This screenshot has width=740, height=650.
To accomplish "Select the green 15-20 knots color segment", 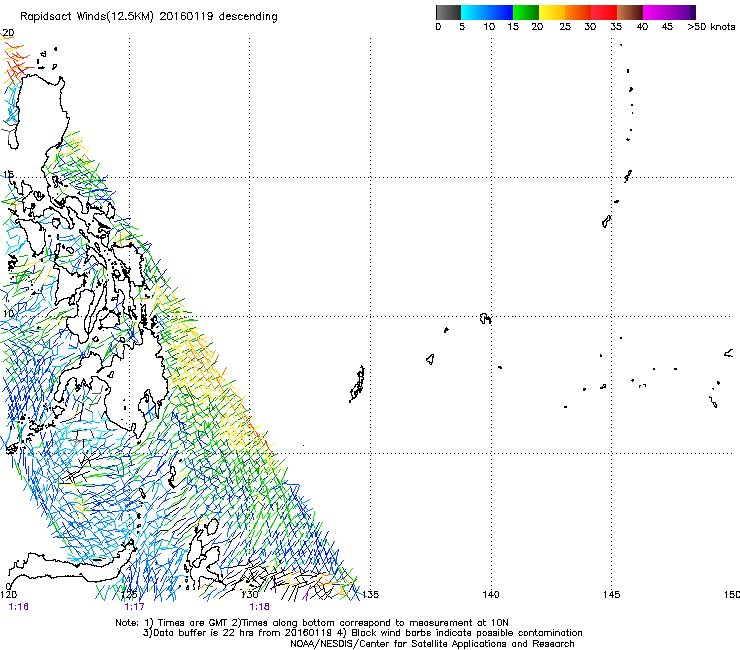I will click(x=526, y=12).
